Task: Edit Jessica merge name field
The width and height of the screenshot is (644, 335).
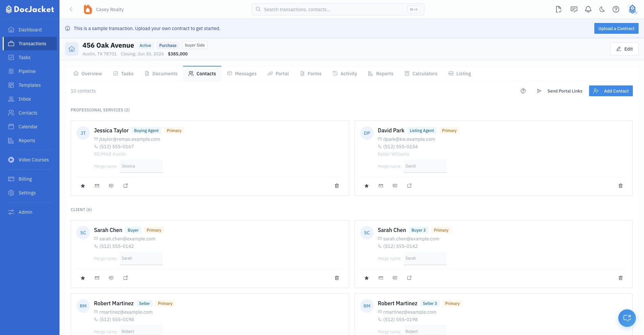Action: [141, 166]
